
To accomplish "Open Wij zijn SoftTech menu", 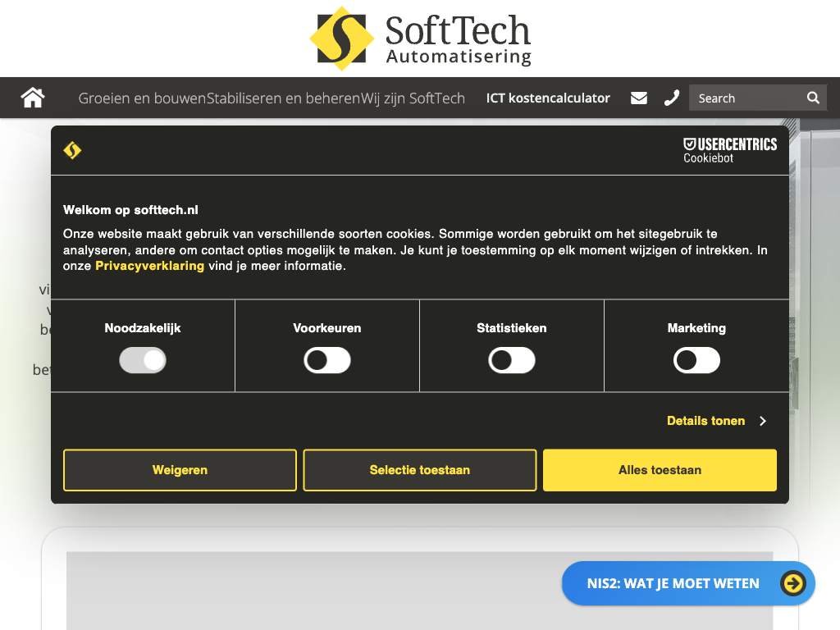I will [413, 98].
